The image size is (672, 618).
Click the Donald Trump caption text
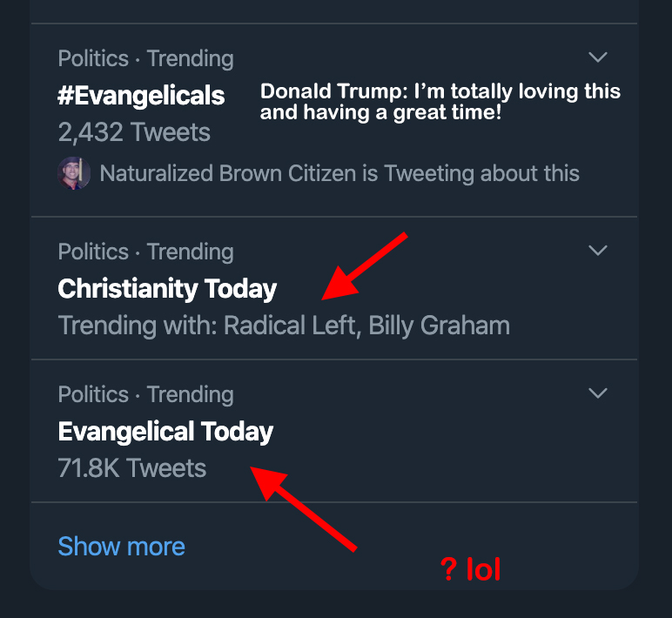click(x=440, y=101)
